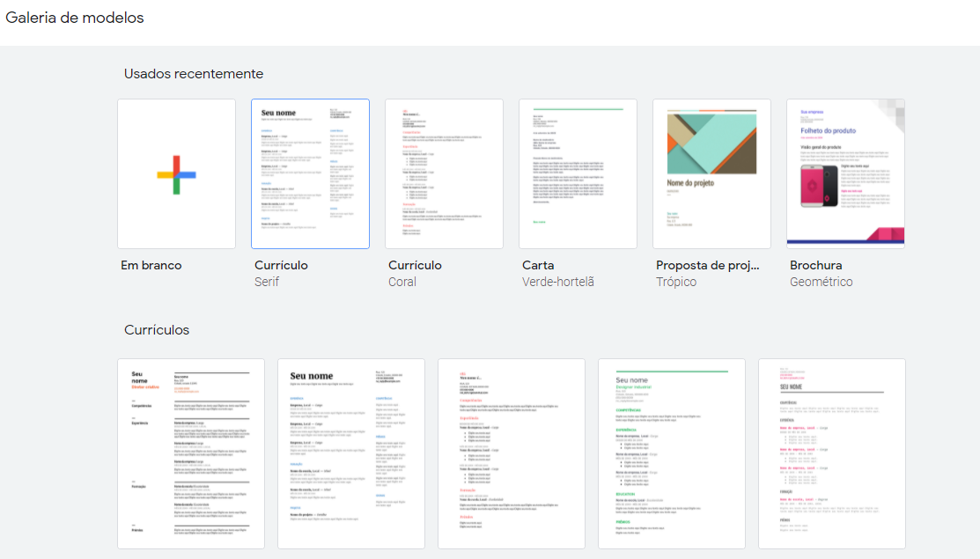Click the 'Proposta de proj...' title
980x559 pixels.
(x=708, y=266)
